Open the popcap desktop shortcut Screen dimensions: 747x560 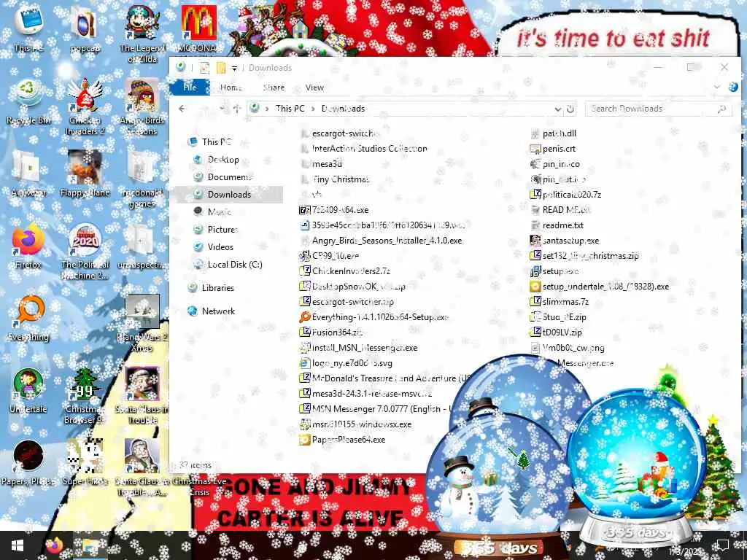pos(85,28)
